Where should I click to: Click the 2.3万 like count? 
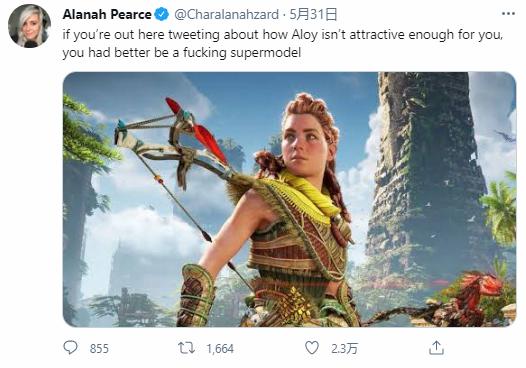click(344, 349)
